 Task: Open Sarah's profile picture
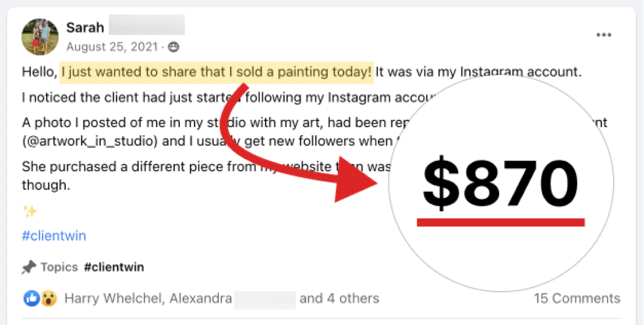coord(40,37)
